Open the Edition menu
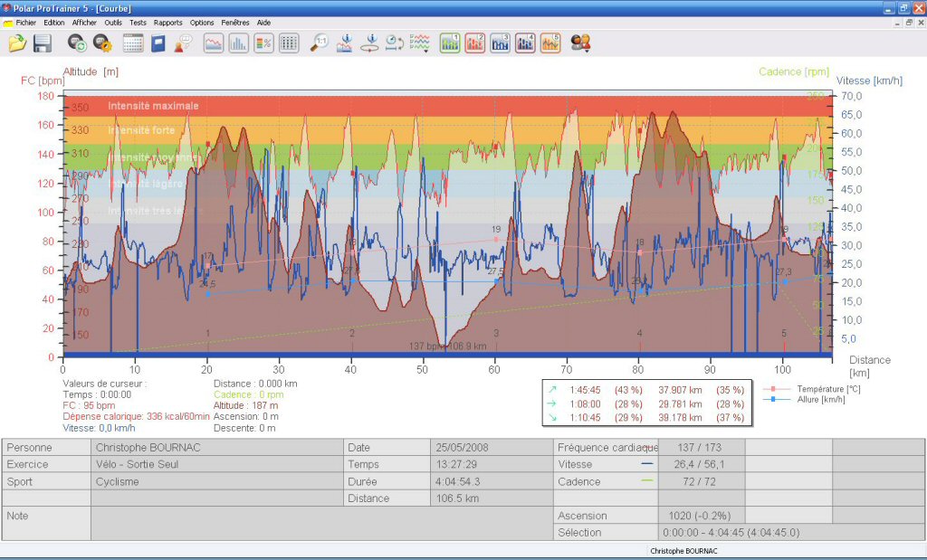The width and height of the screenshot is (927, 560). point(53,23)
